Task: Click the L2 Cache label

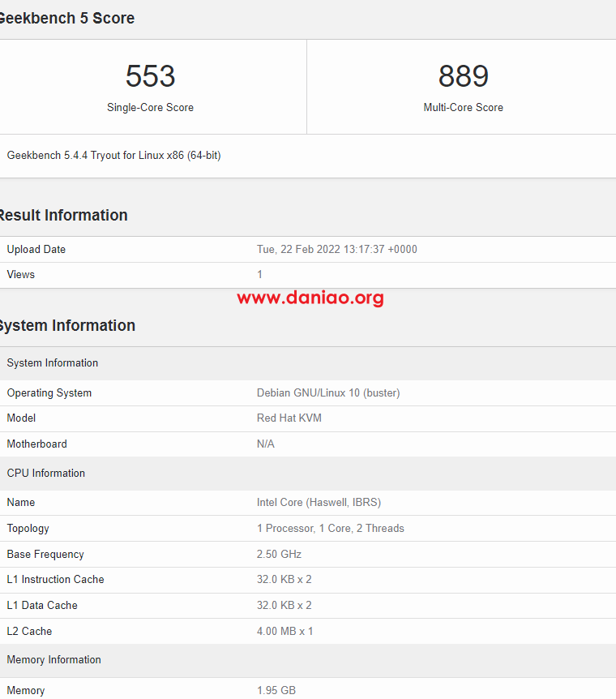Action: click(x=29, y=631)
